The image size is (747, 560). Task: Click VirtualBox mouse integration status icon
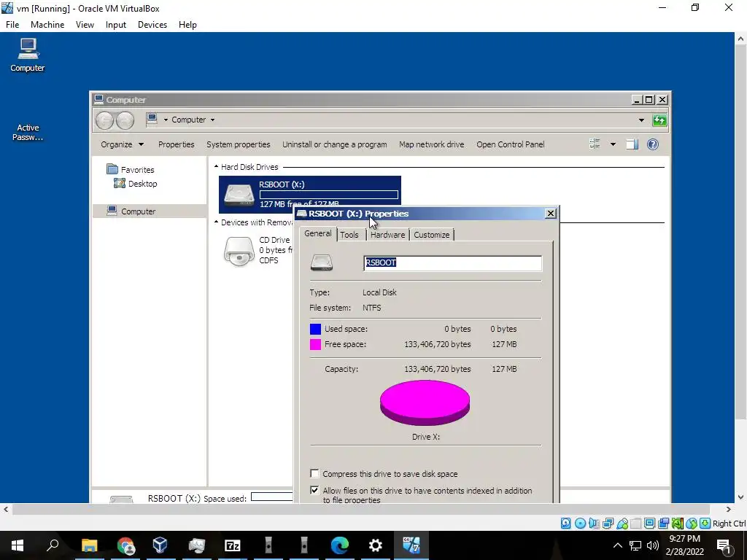(x=692, y=524)
